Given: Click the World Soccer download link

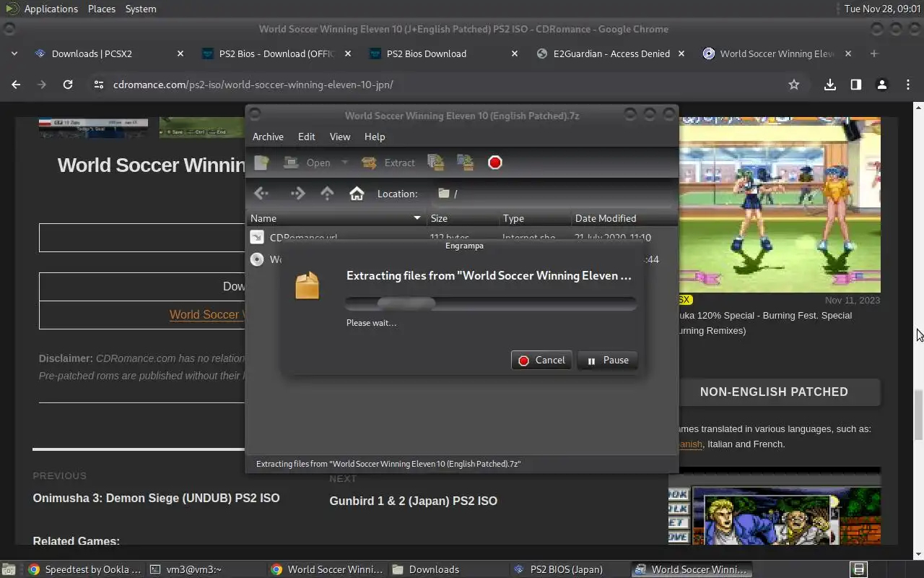Looking at the screenshot, I should click(206, 314).
